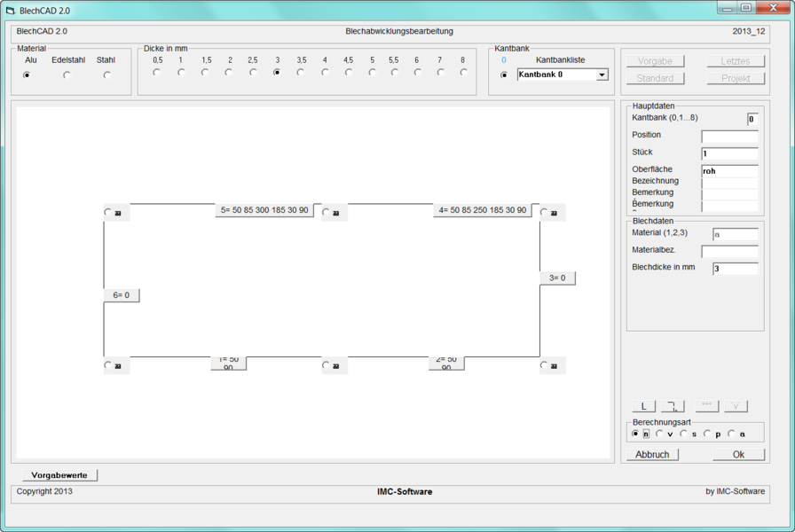
Task: Click the Letztes button
Action: (736, 61)
